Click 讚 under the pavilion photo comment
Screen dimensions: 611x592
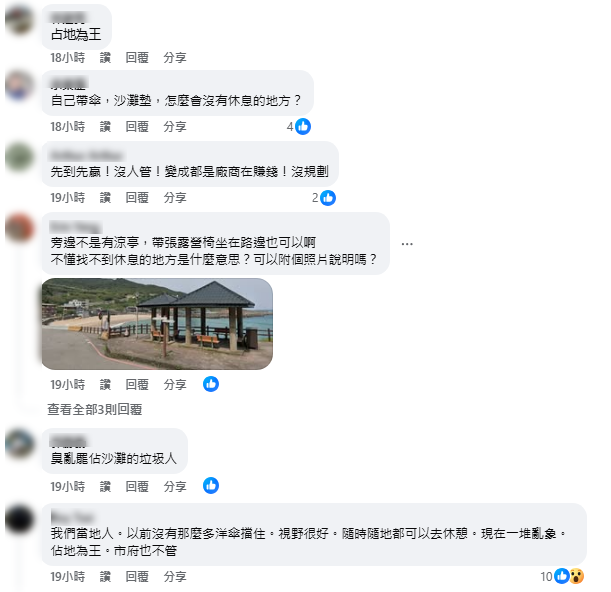pyautogui.click(x=105, y=385)
